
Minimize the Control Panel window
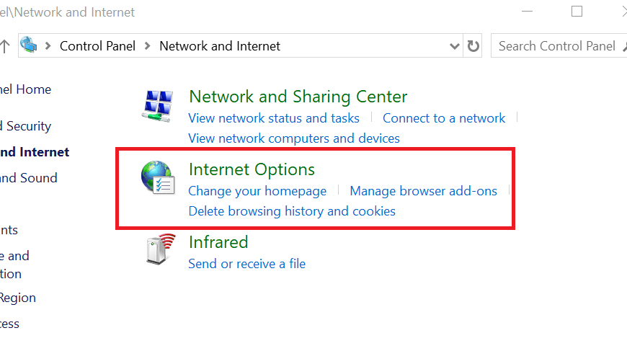pos(527,12)
